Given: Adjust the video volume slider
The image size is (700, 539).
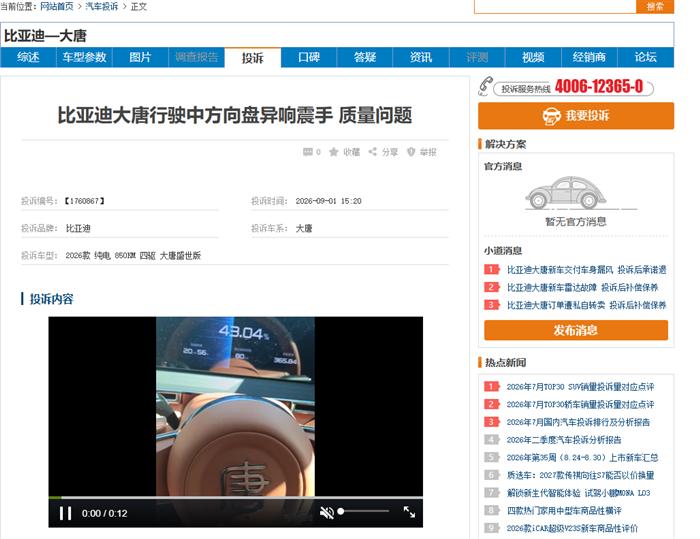Looking at the screenshot, I should 364,511.
